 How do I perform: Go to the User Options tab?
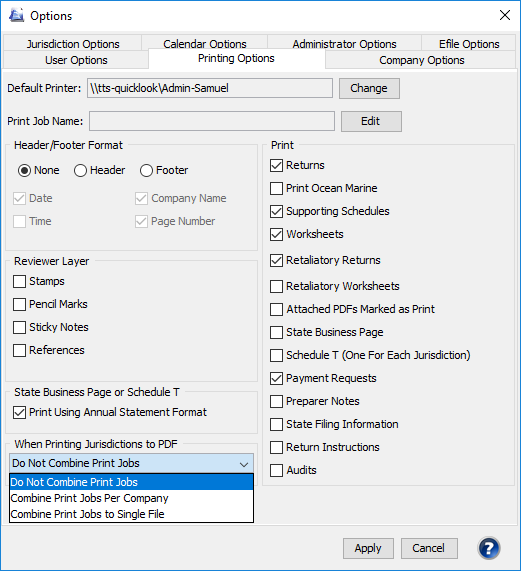coord(76,60)
